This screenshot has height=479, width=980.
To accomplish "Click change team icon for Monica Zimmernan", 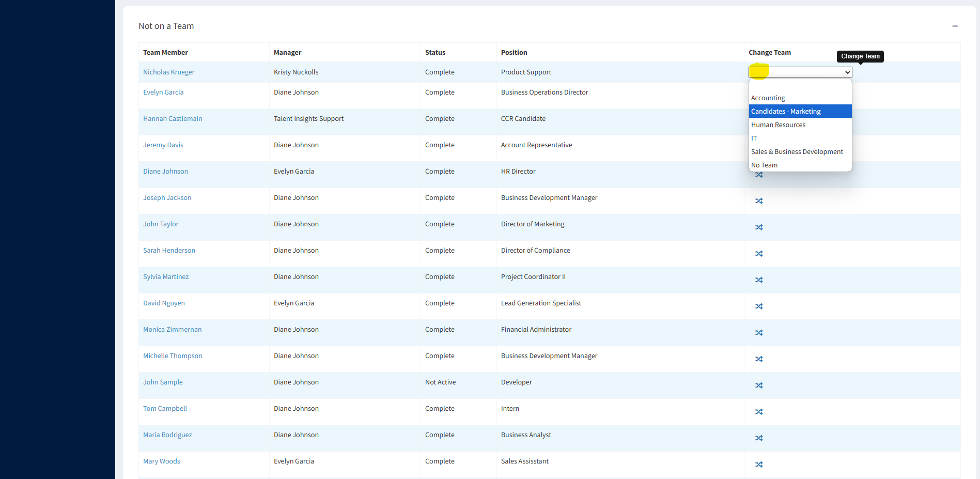I will (x=758, y=333).
